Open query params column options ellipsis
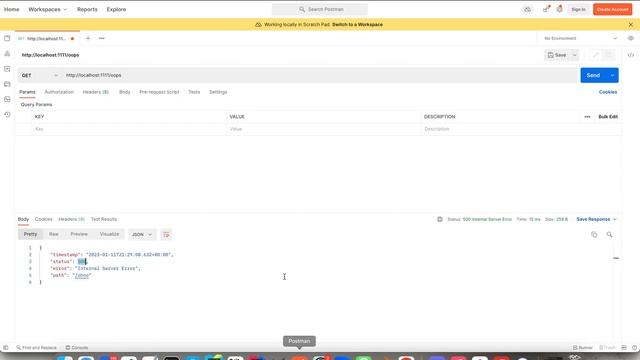 587,117
